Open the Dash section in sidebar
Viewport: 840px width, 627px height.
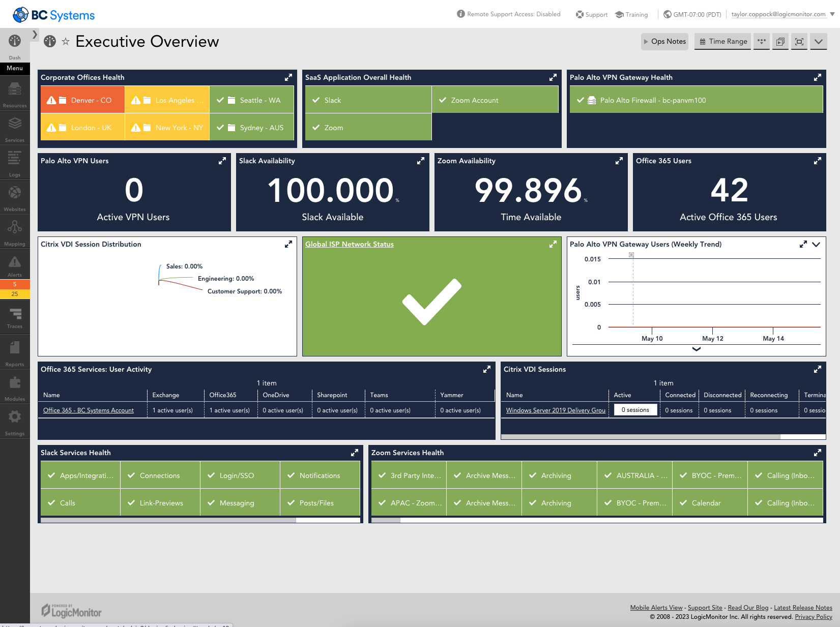pyautogui.click(x=15, y=46)
